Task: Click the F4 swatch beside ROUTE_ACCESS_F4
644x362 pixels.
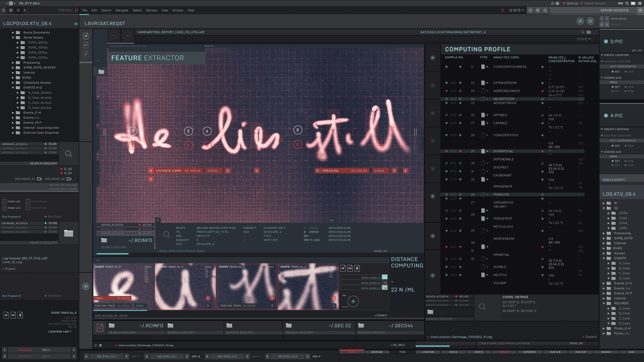Action: point(385,278)
